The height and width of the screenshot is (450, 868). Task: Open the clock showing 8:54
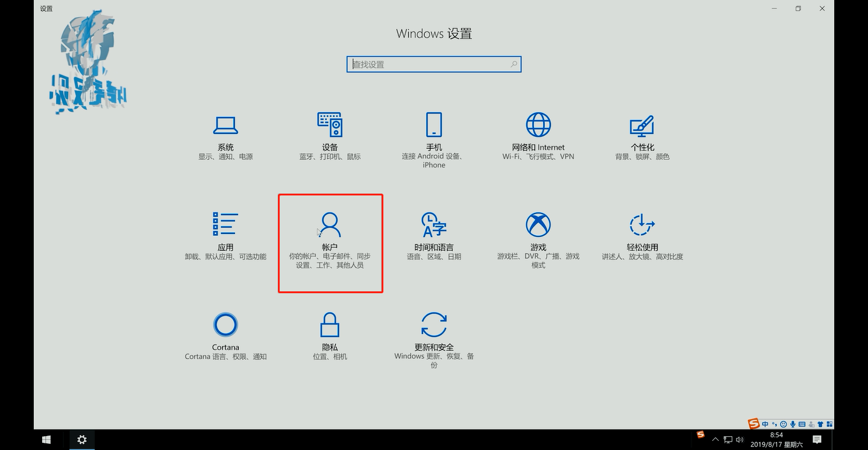click(776, 440)
